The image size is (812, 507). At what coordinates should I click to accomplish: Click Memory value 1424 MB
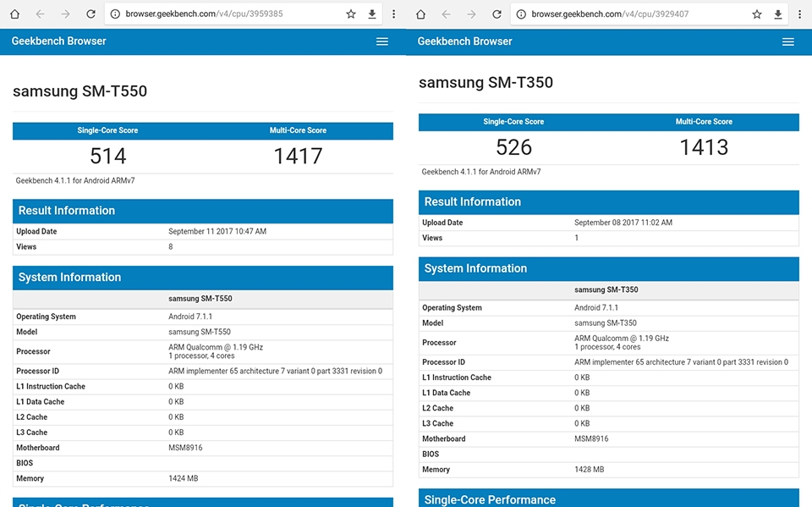(x=184, y=478)
